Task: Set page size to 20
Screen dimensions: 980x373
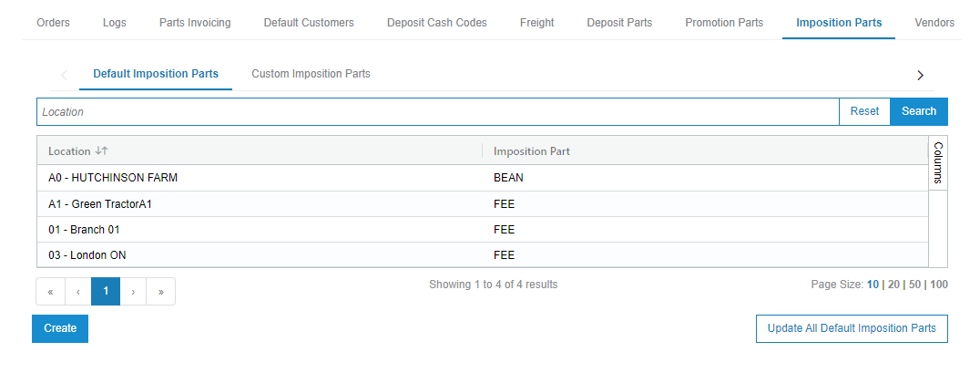Action: (x=894, y=285)
